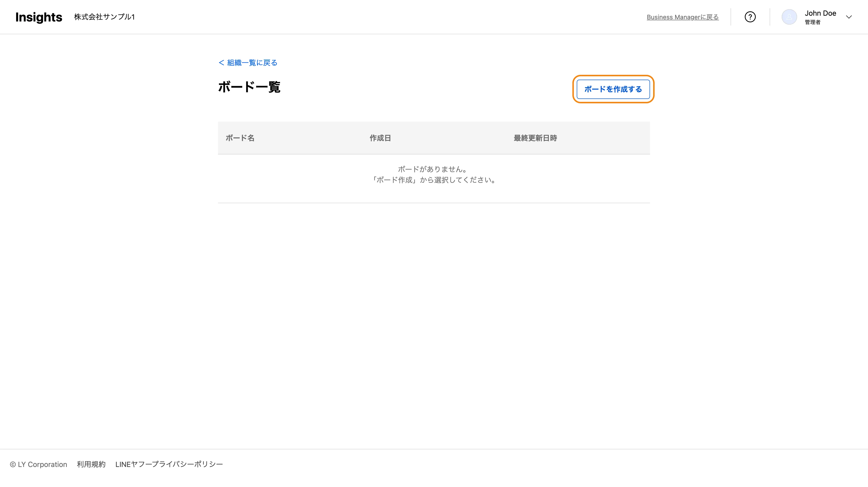This screenshot has height=487, width=868.
Task: Click the ボード一覧 page heading
Action: (249, 87)
